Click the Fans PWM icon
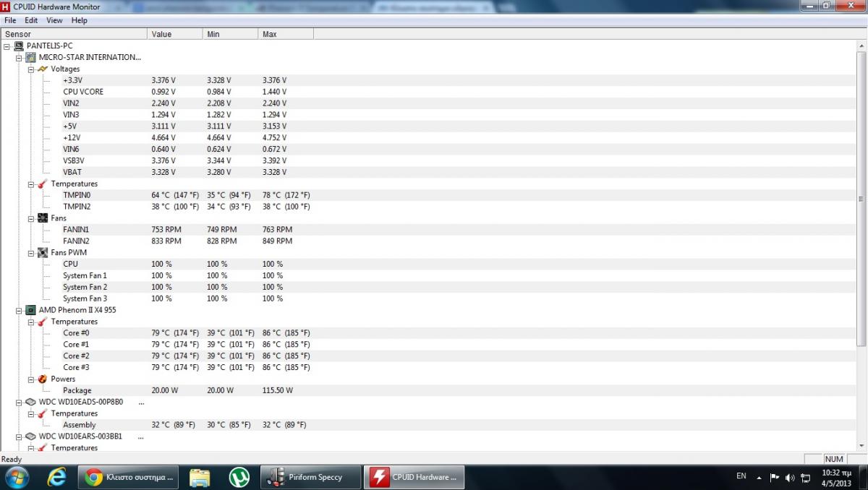The width and height of the screenshot is (868, 490). coord(43,252)
